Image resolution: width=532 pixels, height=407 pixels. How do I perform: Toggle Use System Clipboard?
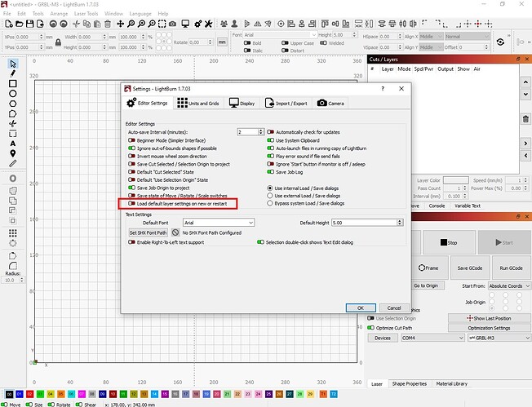click(270, 140)
